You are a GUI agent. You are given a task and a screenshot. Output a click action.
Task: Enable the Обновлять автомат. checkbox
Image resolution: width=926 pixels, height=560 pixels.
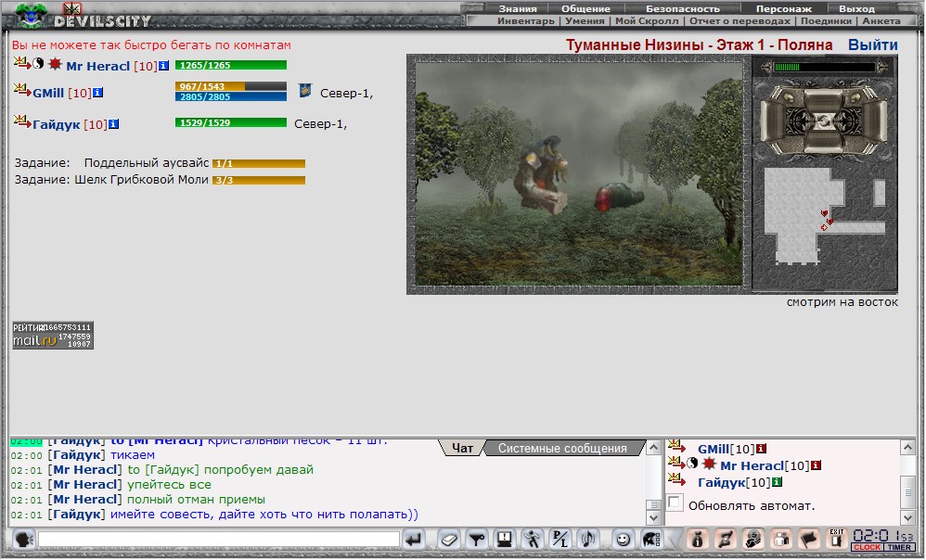(675, 503)
